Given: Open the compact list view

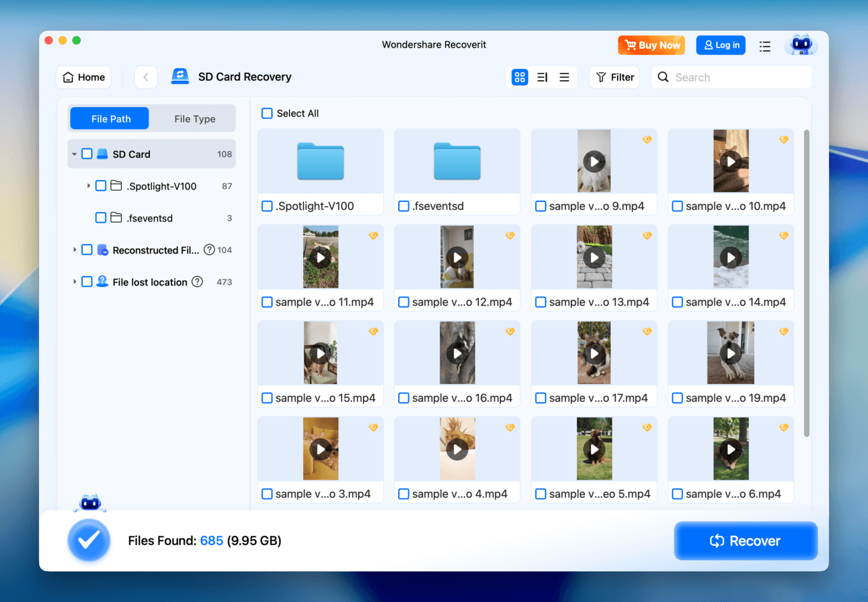Looking at the screenshot, I should [x=564, y=77].
